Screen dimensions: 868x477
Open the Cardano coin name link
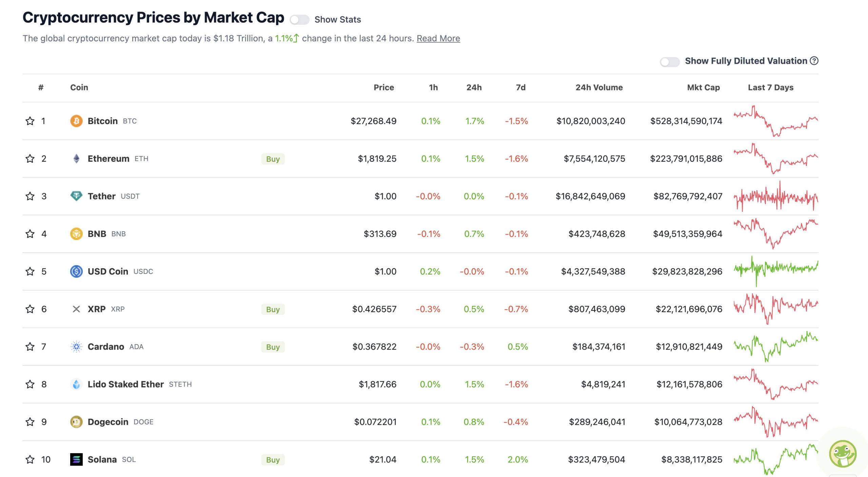coord(106,347)
